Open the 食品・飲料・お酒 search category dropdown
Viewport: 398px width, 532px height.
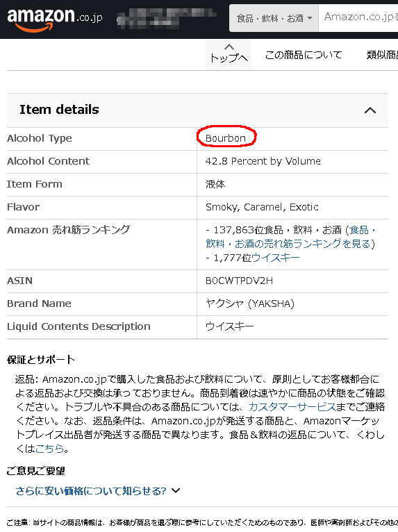(274, 18)
